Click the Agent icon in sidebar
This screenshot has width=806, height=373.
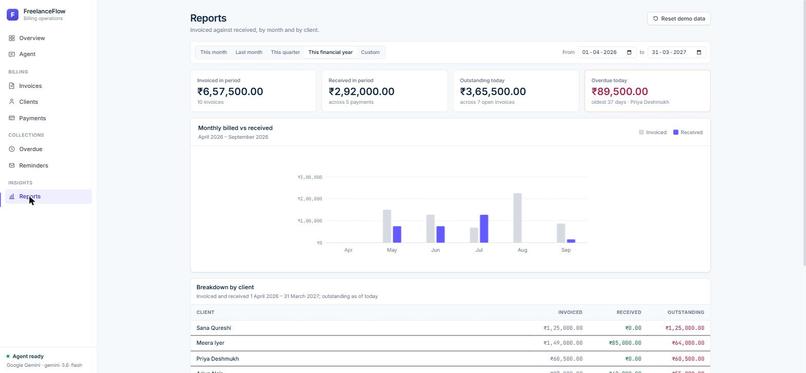12,54
